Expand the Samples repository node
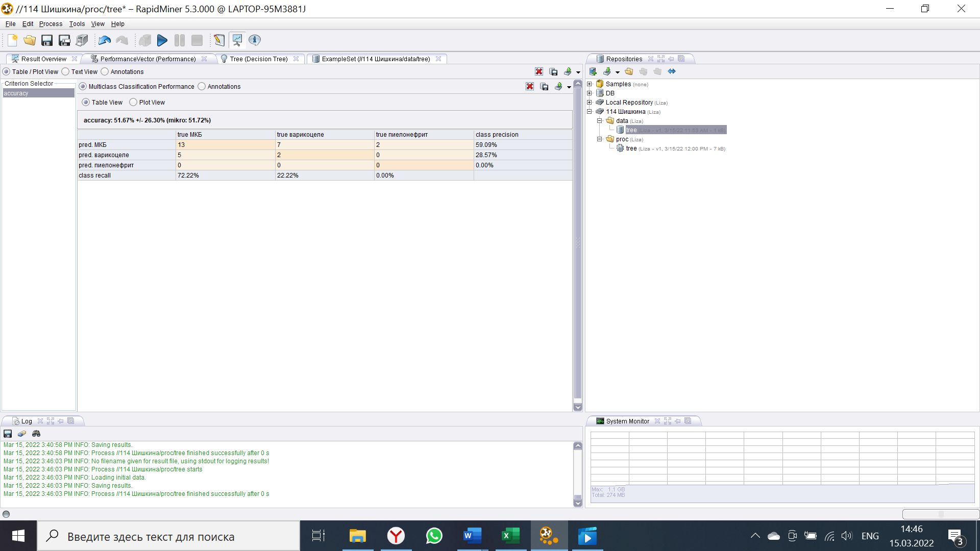Screen dimensions: 980x551 pyautogui.click(x=590, y=84)
